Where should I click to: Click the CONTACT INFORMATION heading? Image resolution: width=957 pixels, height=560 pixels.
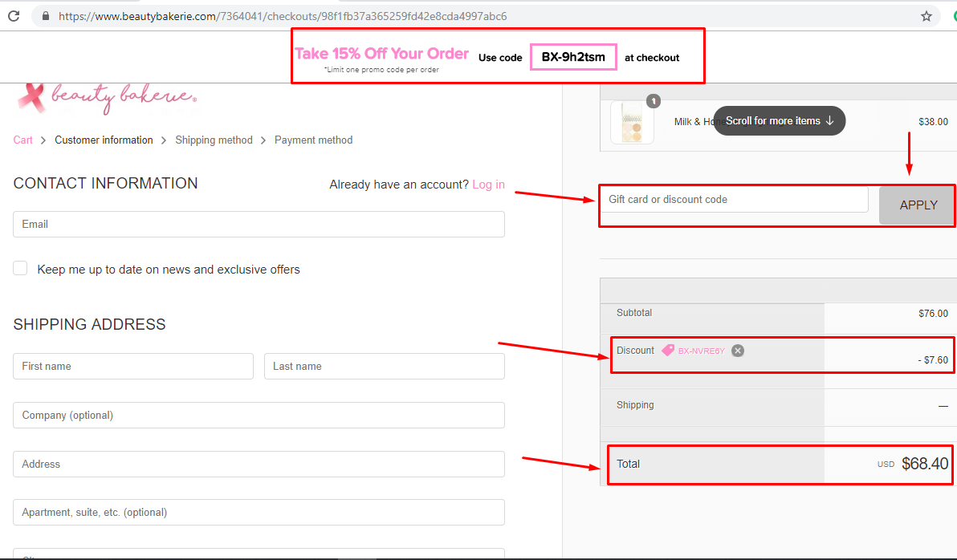(x=106, y=183)
